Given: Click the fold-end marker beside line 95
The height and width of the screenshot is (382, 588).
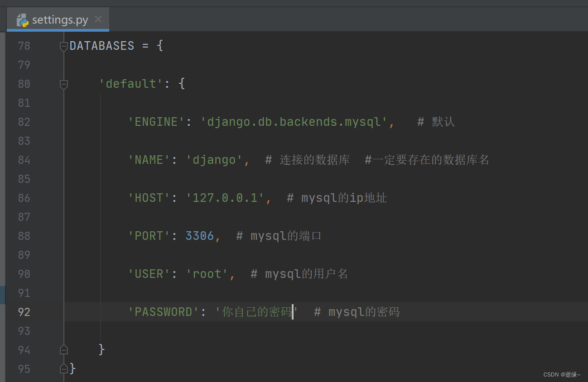Looking at the screenshot, I should pyautogui.click(x=63, y=368).
